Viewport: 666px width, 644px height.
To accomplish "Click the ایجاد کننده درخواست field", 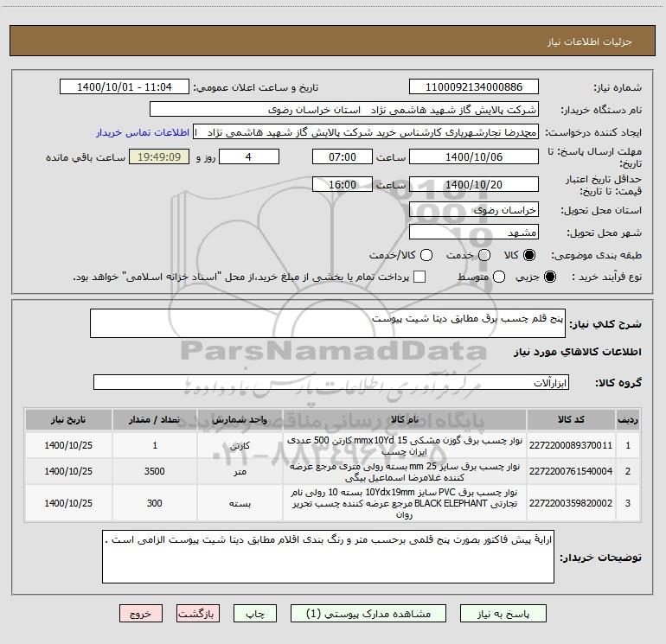I will [366, 132].
